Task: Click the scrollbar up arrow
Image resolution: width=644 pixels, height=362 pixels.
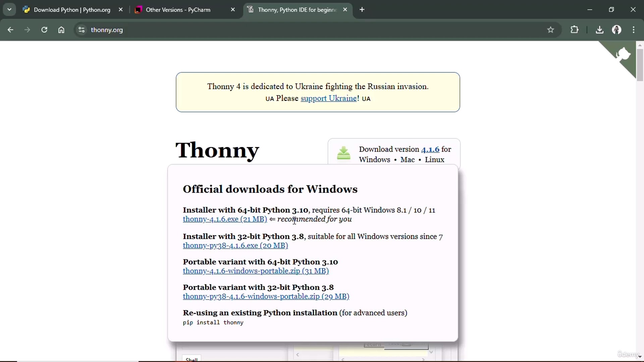Action: [640, 45]
